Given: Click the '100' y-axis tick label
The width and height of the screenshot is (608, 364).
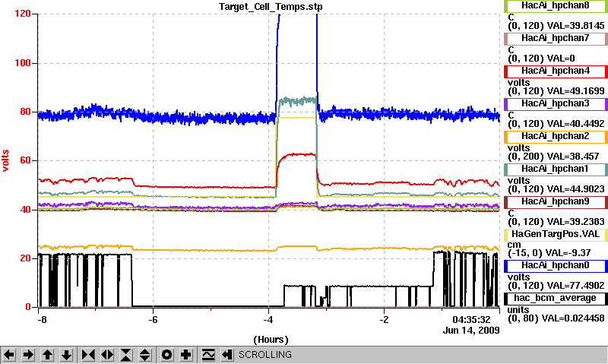Looking at the screenshot, I should (23, 63).
